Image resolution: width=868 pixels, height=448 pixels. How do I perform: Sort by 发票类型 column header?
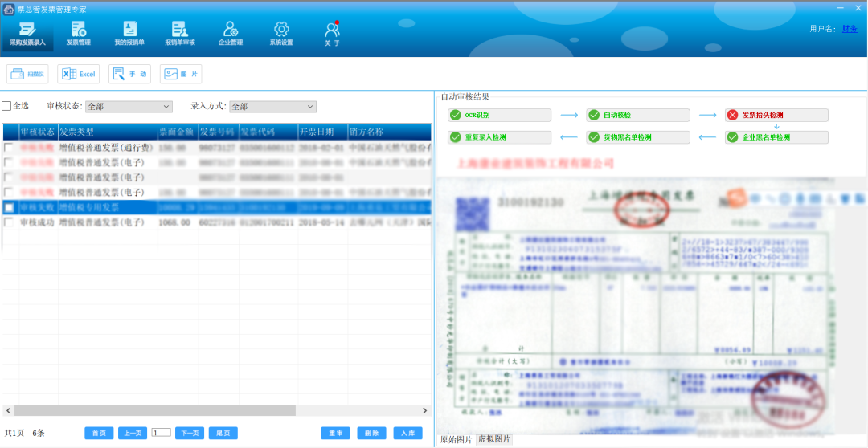[x=108, y=132]
